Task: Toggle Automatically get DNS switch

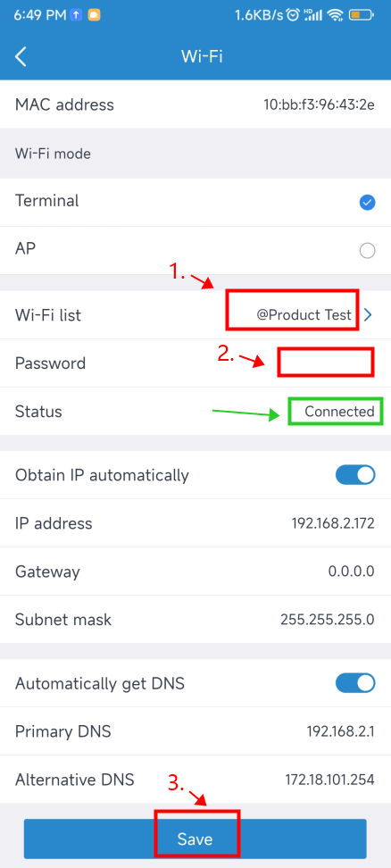Action: pos(355,683)
